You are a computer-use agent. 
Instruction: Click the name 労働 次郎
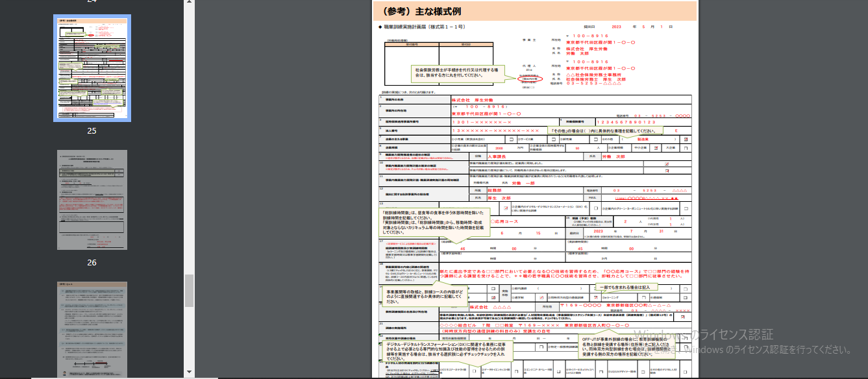pyautogui.click(x=614, y=156)
